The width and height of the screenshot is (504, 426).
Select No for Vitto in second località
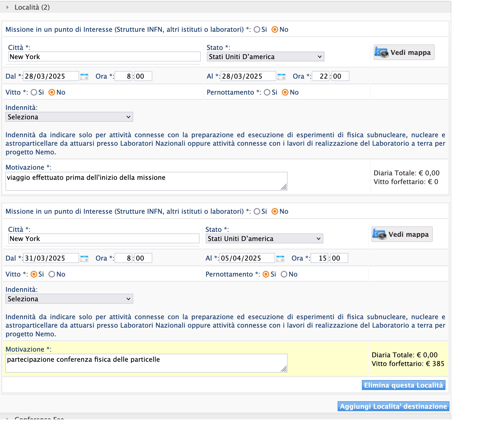52,274
